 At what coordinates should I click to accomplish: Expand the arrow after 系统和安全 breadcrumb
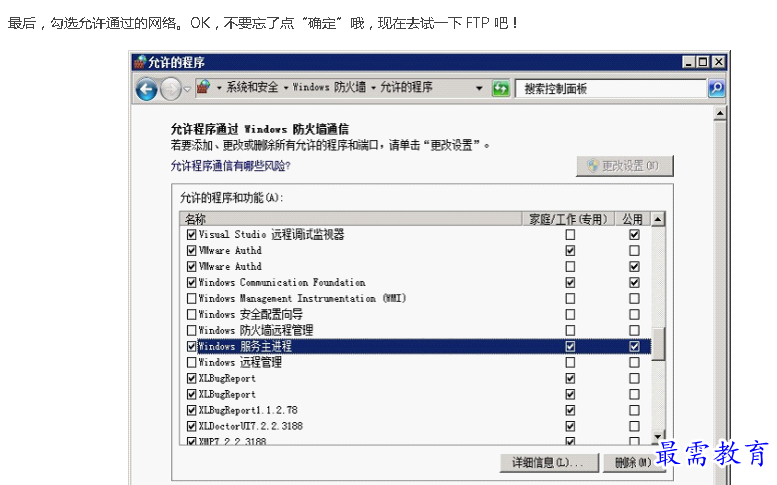[x=286, y=89]
